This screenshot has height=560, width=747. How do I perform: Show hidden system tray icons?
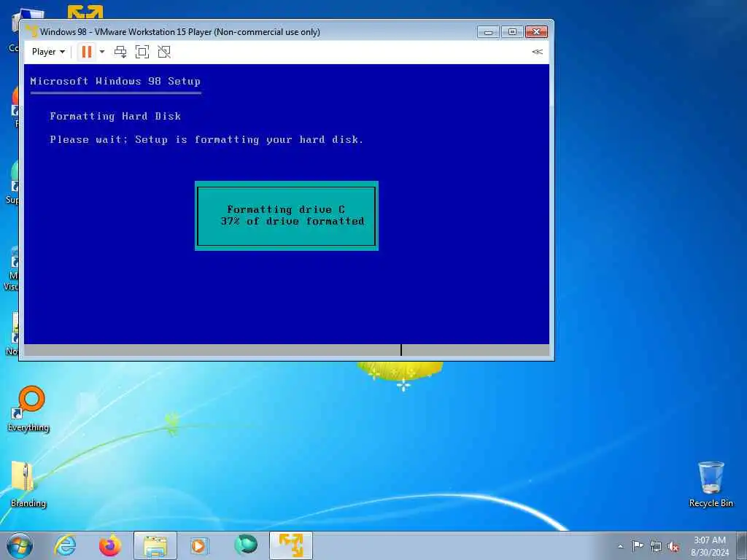[x=620, y=546]
